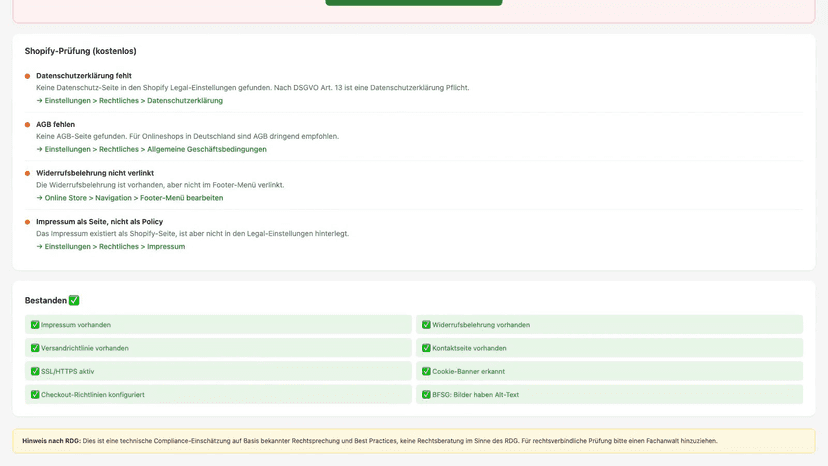Click checkmark for Impressum vorhanden

(x=35, y=324)
